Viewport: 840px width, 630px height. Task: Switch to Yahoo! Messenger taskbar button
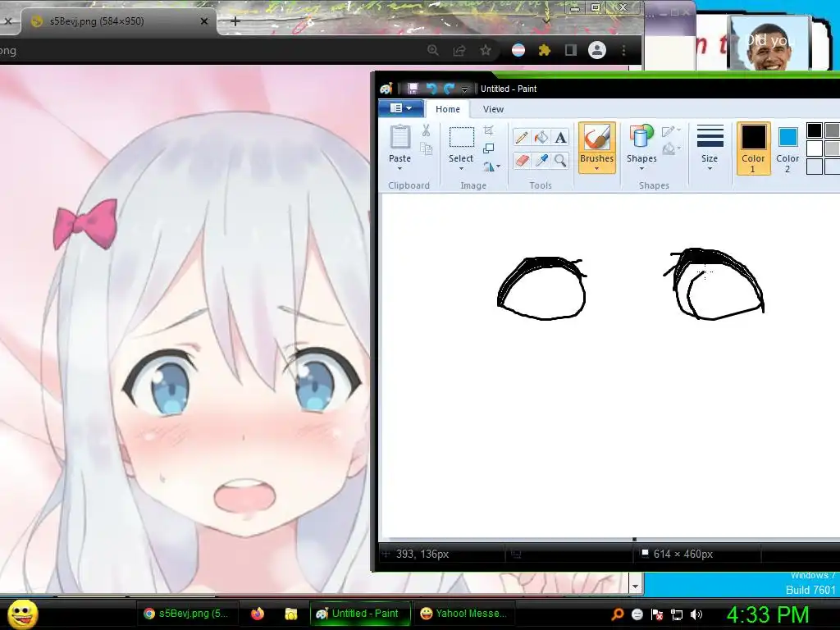pyautogui.click(x=464, y=614)
